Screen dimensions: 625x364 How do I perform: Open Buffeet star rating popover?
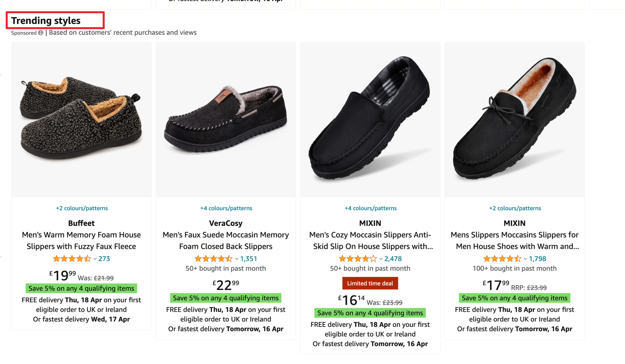72,259
